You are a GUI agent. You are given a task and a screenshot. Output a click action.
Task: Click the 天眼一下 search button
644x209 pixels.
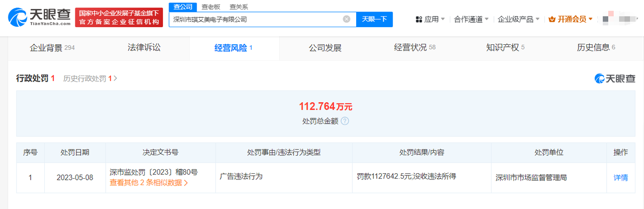375,19
